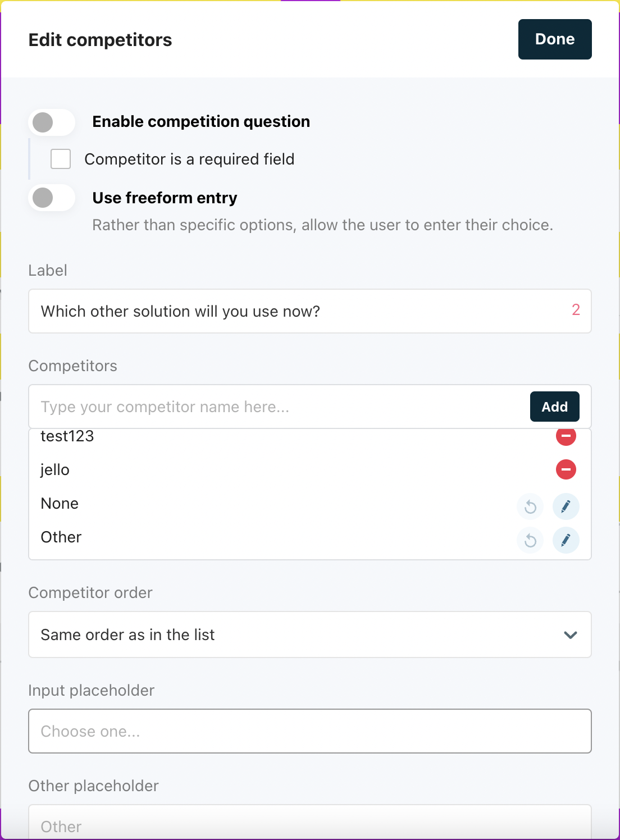Reset the Other option to default
This screenshot has width=620, height=840.
(530, 541)
